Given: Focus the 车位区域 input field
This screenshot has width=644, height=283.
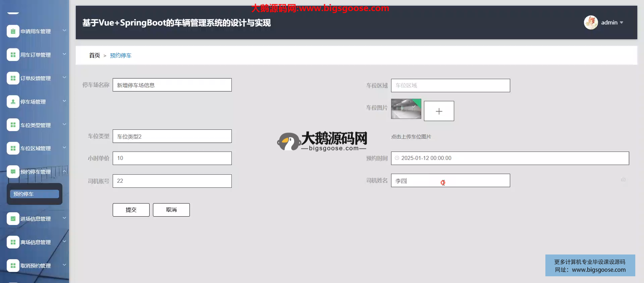Looking at the screenshot, I should pyautogui.click(x=450, y=86).
